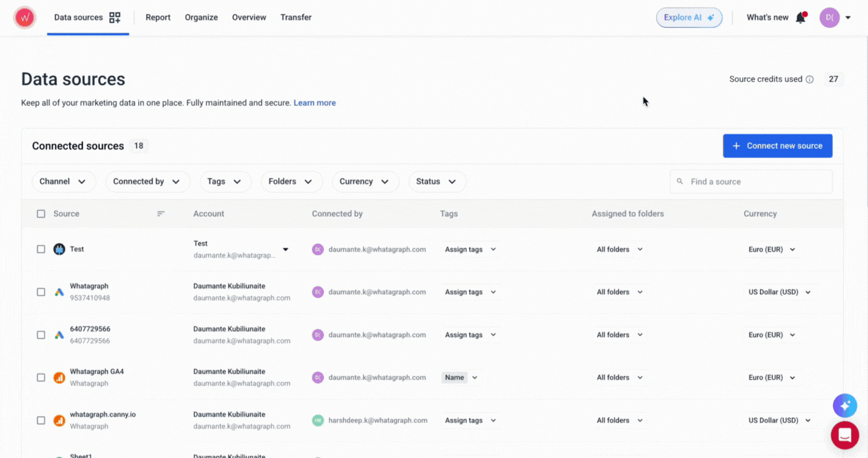This screenshot has width=868, height=458.
Task: Click the Account column header
Action: (x=209, y=214)
